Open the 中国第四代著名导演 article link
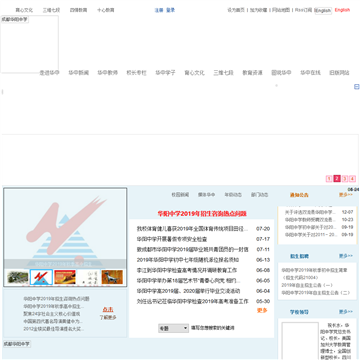This screenshot has width=360, height=360. tap(53, 321)
